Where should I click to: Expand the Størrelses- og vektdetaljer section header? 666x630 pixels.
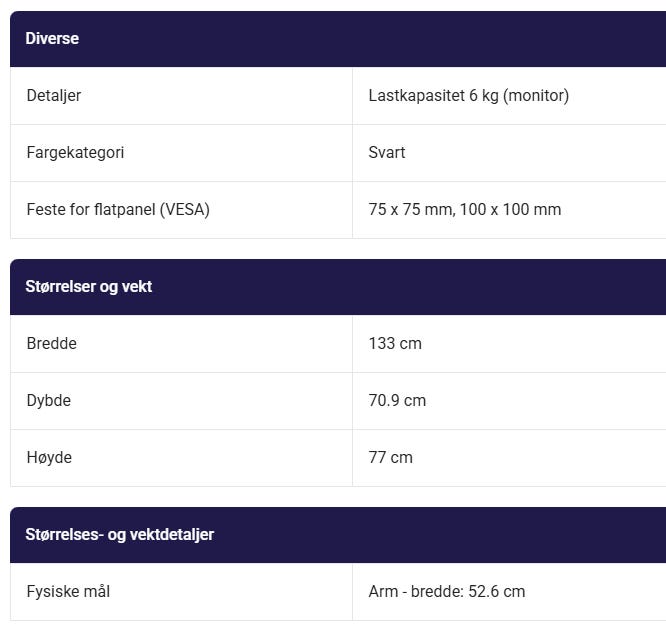(120, 535)
